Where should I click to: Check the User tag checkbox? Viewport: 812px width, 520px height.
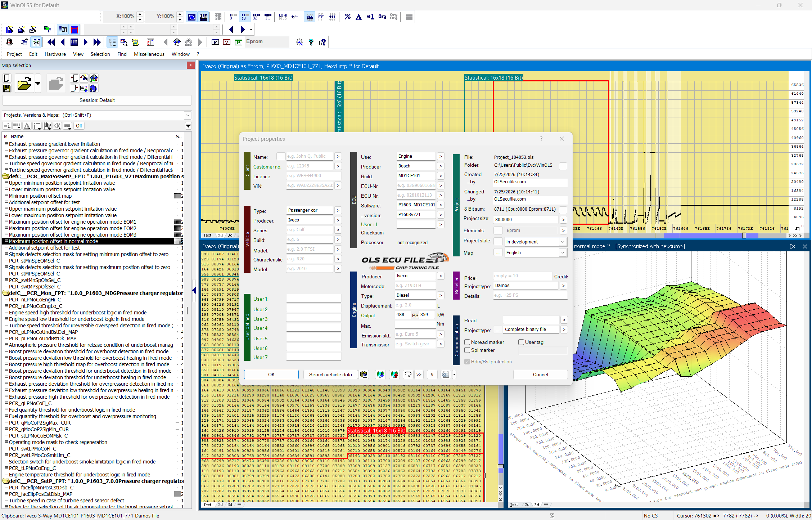coord(521,342)
